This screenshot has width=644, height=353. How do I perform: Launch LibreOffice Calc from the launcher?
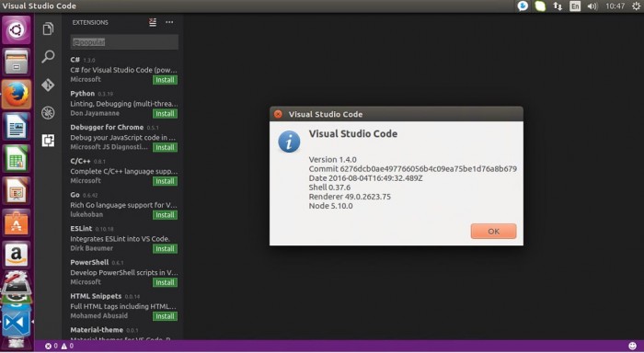click(16, 158)
